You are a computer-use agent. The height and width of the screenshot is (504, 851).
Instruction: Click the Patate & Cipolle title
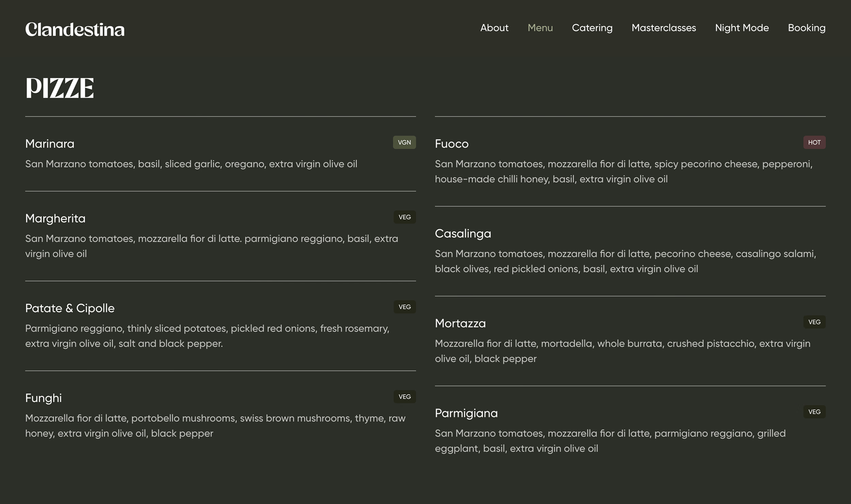(x=70, y=308)
